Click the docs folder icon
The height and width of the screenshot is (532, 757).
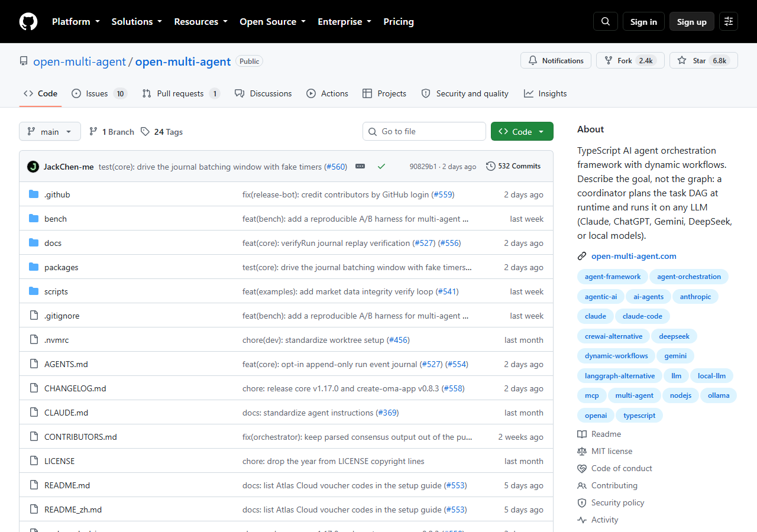[34, 243]
